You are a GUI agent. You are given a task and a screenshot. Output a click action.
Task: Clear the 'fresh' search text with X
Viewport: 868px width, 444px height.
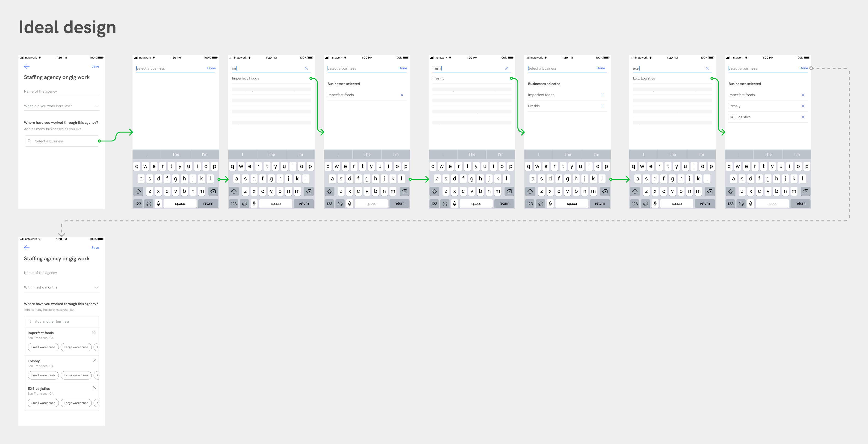coord(507,68)
